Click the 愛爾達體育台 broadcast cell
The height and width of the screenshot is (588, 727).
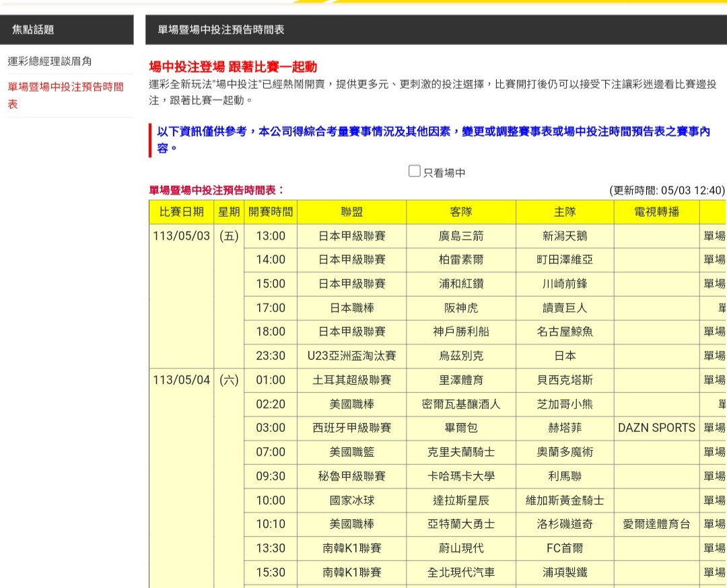pyautogui.click(x=656, y=524)
